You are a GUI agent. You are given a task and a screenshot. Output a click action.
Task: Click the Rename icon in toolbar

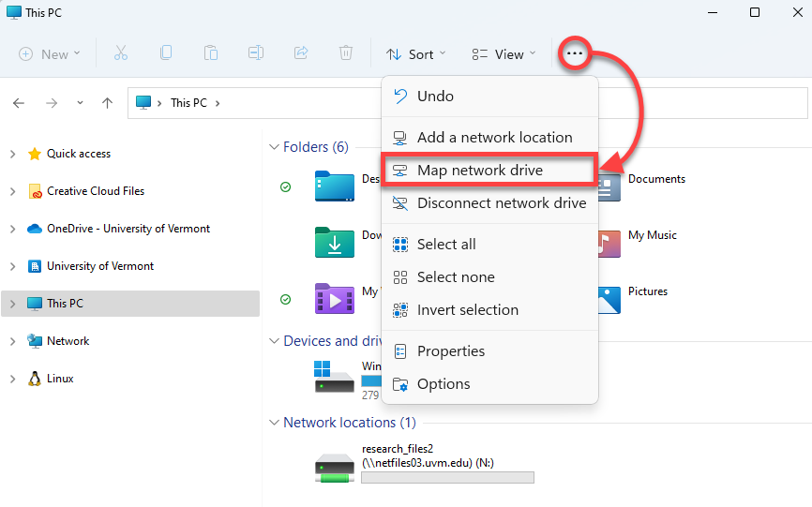(x=256, y=53)
